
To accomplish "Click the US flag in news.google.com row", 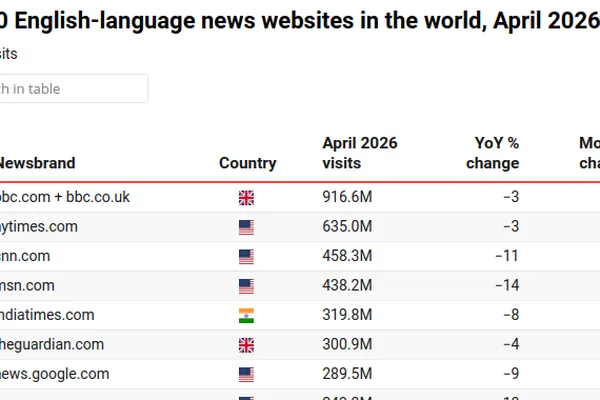I will [x=246, y=375].
